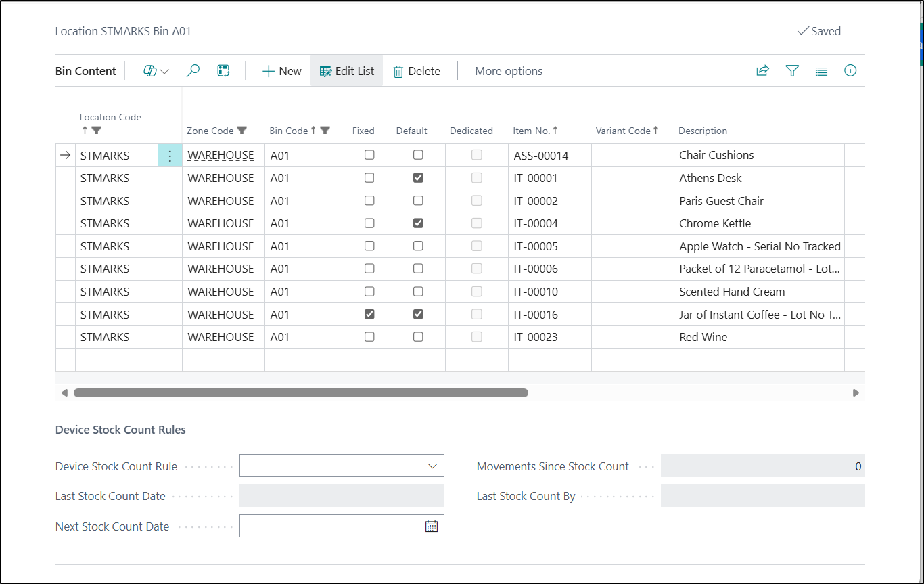Open More options menu

point(508,71)
